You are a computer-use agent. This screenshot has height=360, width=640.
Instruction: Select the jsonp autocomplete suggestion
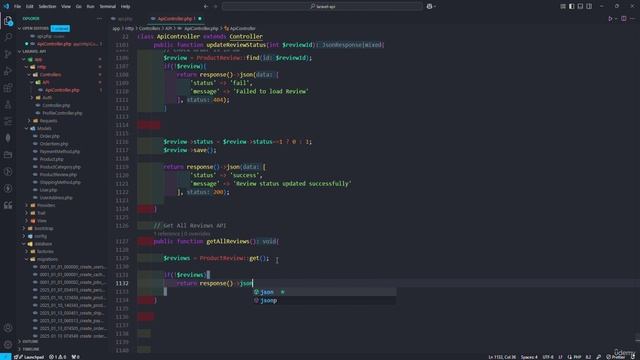tap(324, 300)
